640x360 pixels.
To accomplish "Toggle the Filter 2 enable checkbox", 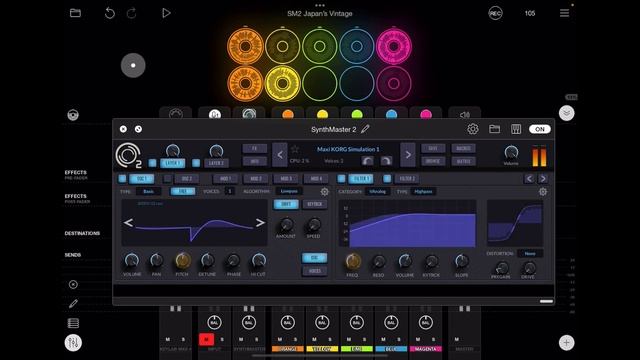I will 387,178.
